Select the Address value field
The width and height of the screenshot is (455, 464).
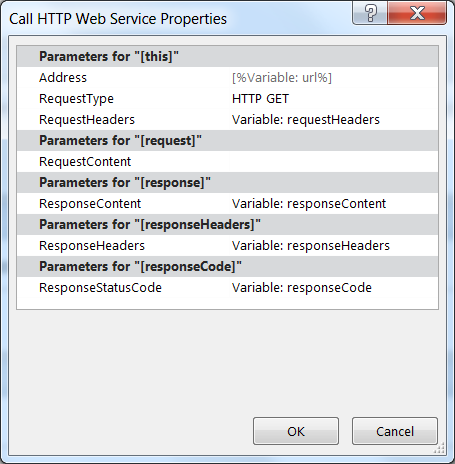click(x=334, y=77)
